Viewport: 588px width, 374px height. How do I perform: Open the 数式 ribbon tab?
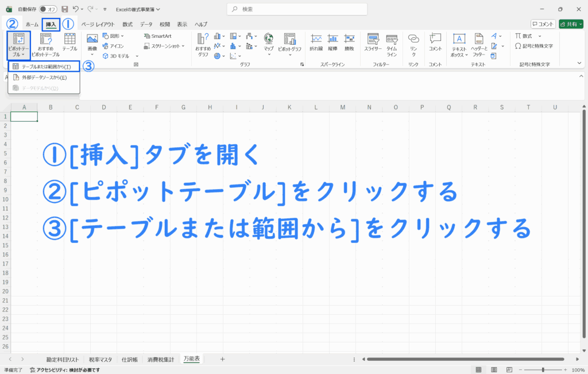click(127, 24)
